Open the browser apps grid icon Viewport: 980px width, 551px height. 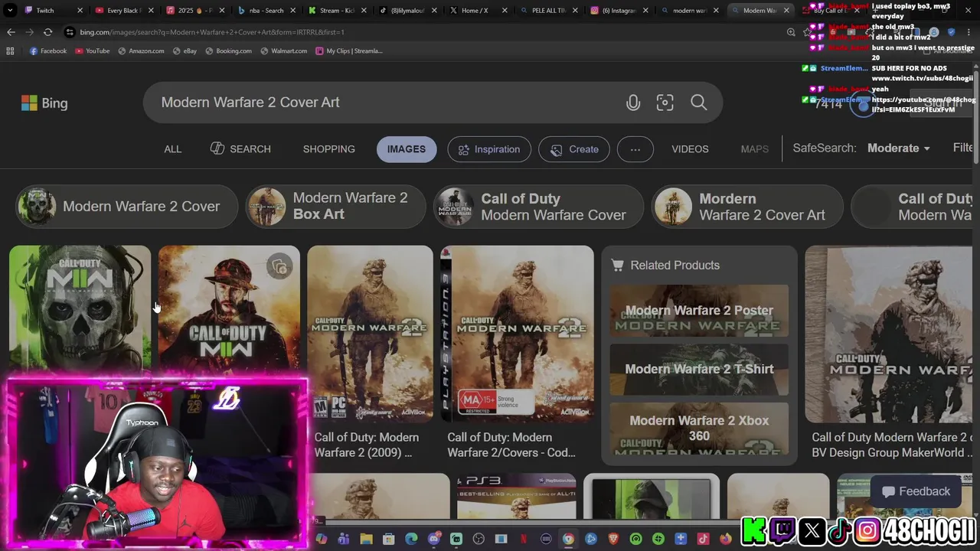[x=10, y=51]
